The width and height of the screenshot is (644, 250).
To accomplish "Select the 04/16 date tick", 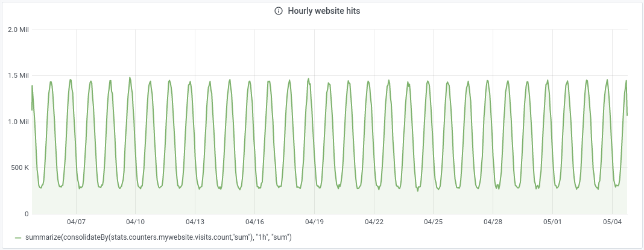I will point(255,222).
